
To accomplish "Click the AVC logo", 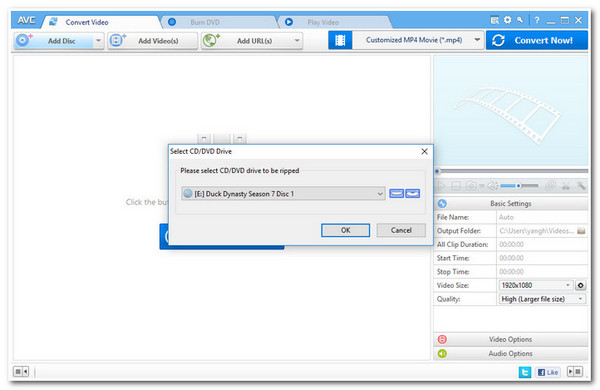I will (26, 20).
